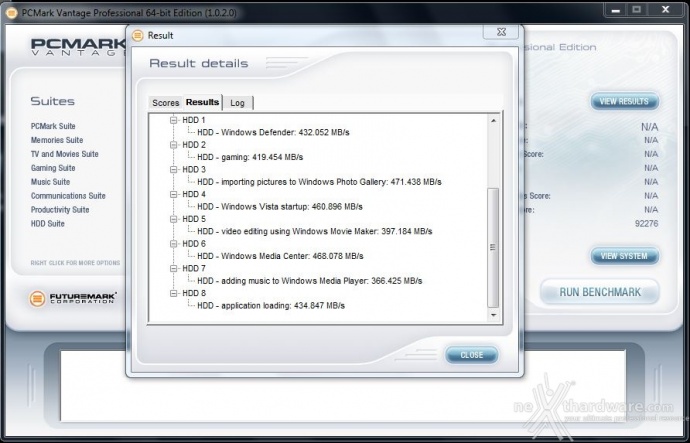Minimize the PCMark Vantage window
The image size is (690, 443).
coord(616,10)
